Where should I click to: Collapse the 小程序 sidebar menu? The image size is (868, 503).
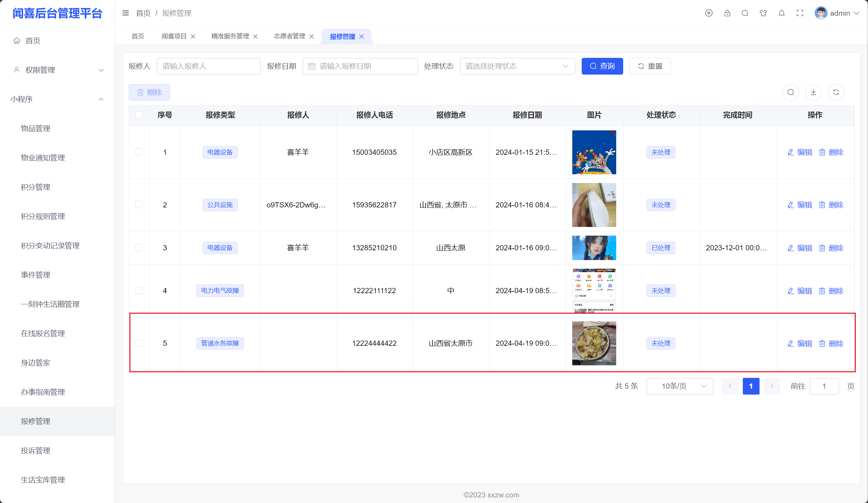click(x=58, y=99)
